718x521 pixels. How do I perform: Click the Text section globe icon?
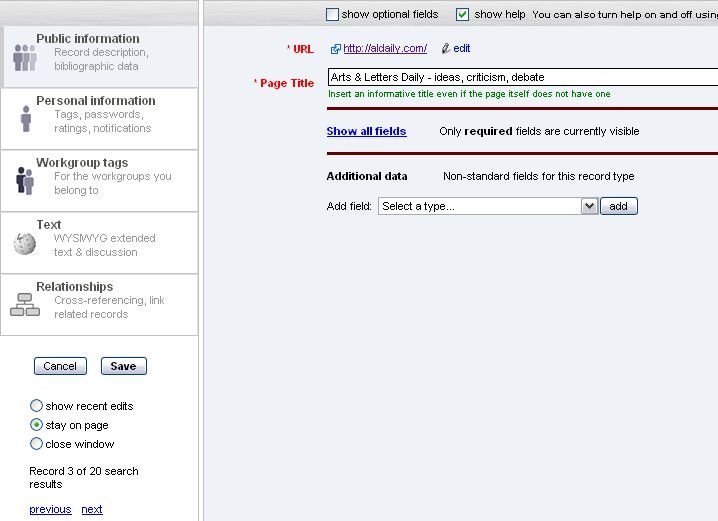tap(25, 243)
